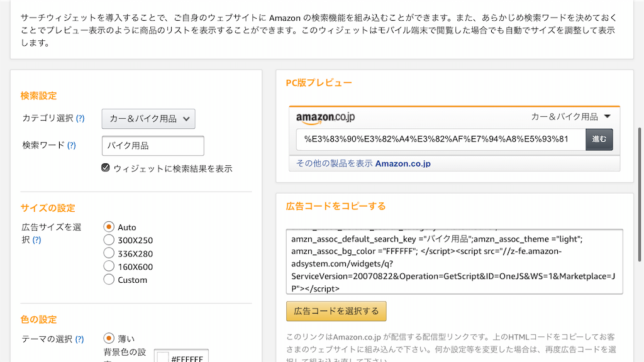Open 検索ワード help (?) link
Screen dimensions: 644x362
72,145
